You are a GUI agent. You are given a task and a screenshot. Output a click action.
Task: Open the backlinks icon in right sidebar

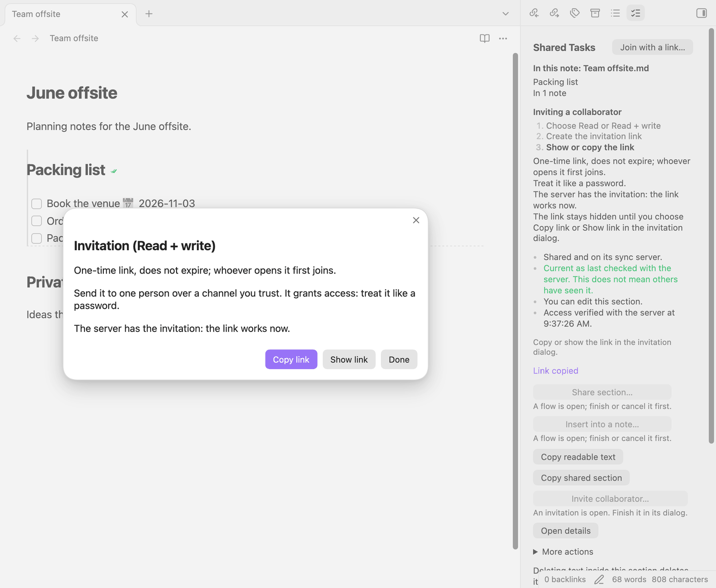(x=534, y=13)
